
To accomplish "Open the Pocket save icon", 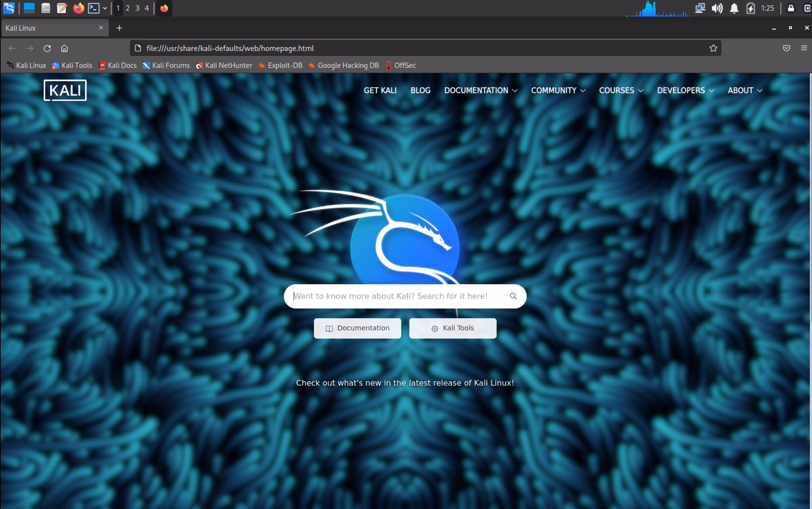I will tap(787, 48).
